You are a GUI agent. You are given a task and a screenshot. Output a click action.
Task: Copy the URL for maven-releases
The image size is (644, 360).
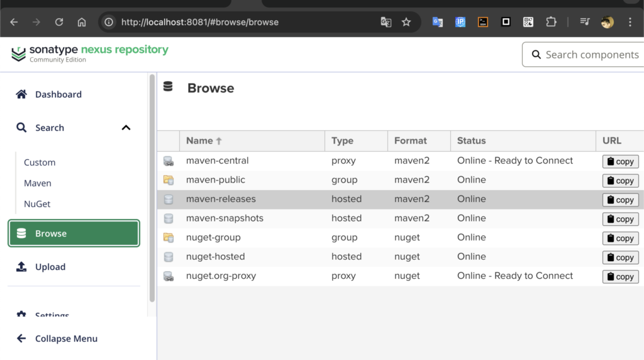point(620,200)
